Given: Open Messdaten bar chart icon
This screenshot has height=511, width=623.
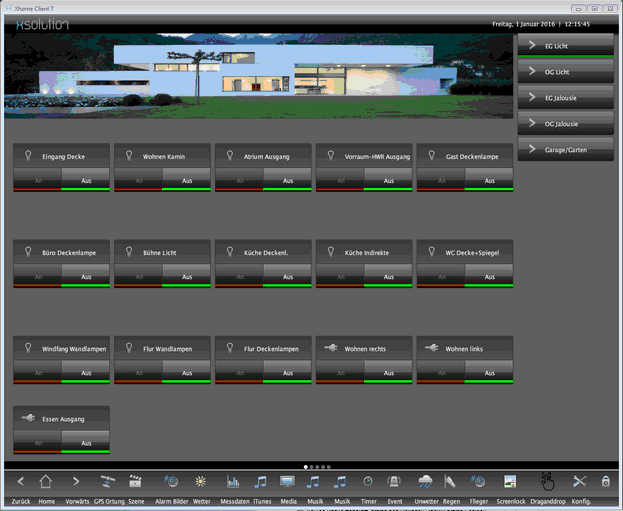Looking at the screenshot, I should click(233, 482).
